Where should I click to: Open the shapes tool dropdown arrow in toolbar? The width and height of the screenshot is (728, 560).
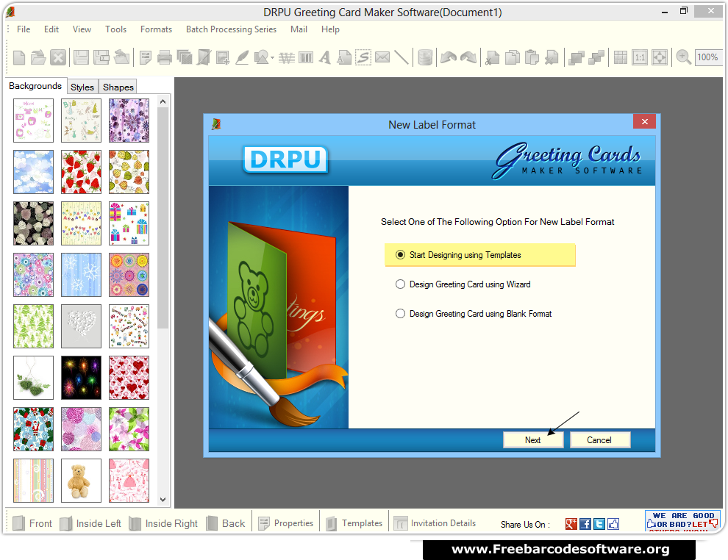click(x=272, y=58)
